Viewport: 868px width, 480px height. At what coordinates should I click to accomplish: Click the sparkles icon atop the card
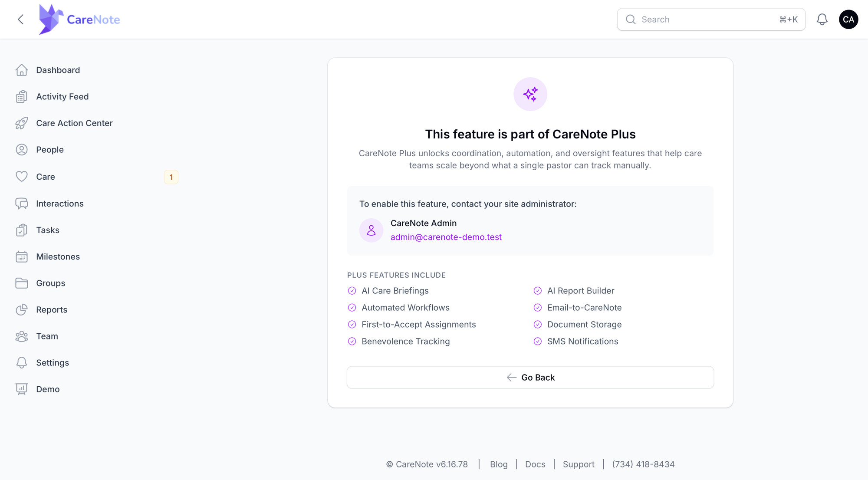tap(530, 94)
